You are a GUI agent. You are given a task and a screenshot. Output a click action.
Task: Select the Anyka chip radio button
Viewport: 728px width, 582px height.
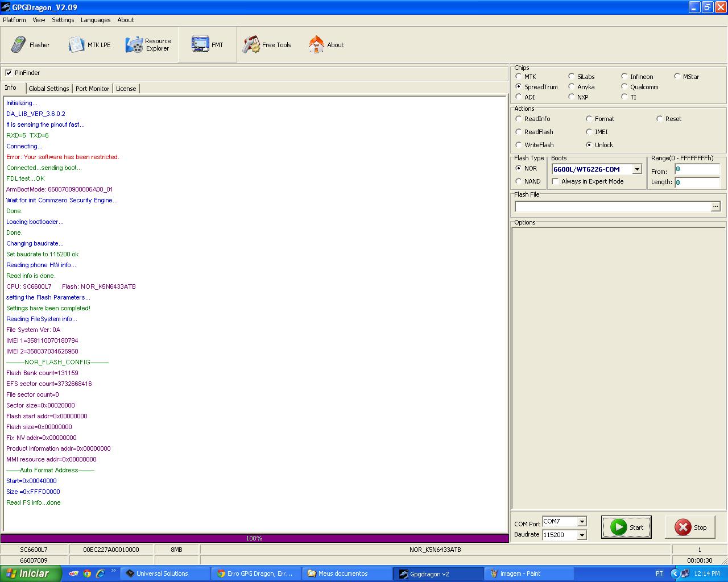(x=572, y=86)
